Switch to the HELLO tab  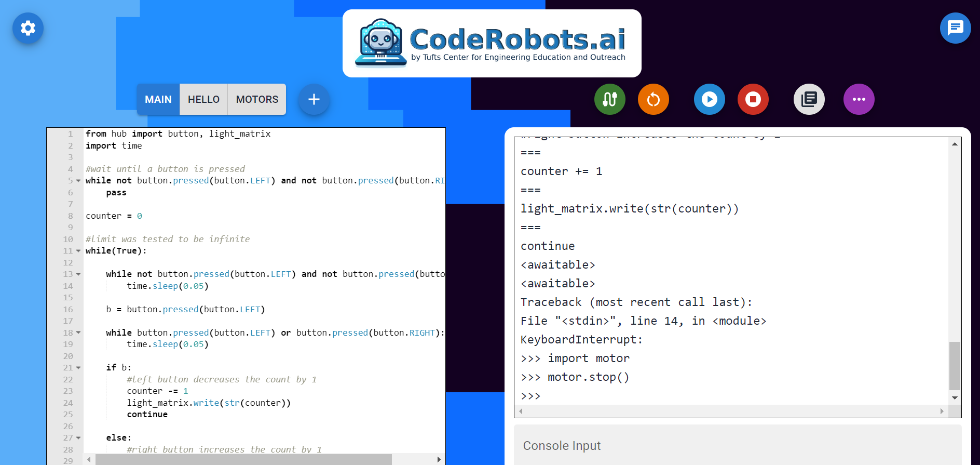tap(203, 99)
